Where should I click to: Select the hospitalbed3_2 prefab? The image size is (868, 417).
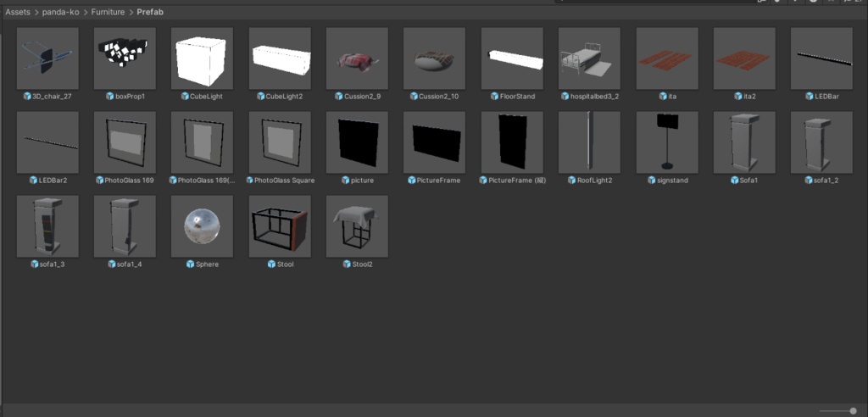589,58
